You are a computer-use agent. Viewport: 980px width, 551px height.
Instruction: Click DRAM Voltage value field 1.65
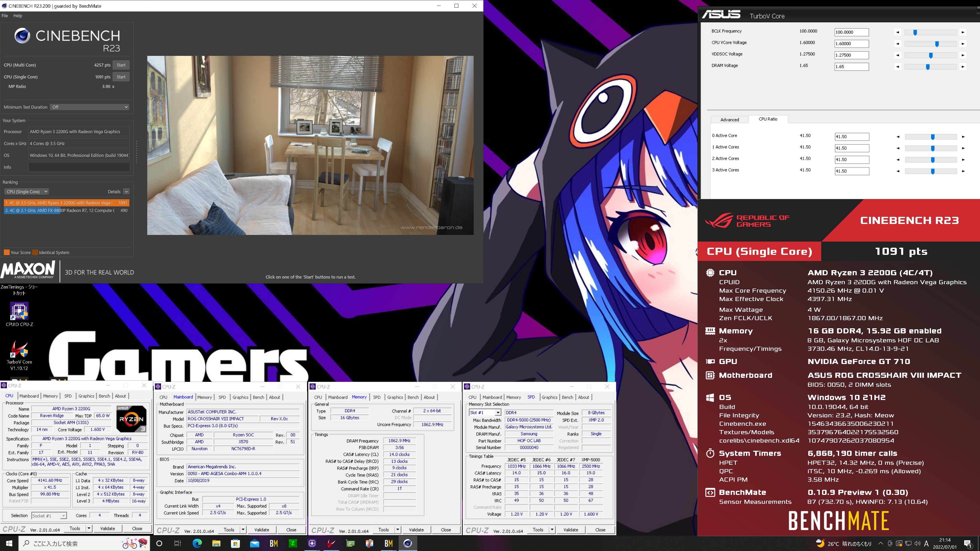pyautogui.click(x=851, y=67)
